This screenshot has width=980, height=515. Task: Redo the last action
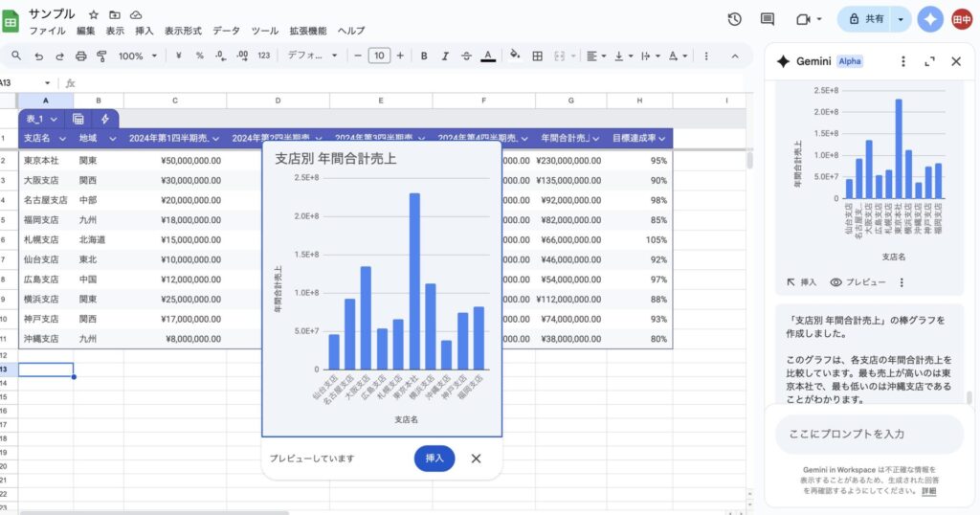coord(59,56)
